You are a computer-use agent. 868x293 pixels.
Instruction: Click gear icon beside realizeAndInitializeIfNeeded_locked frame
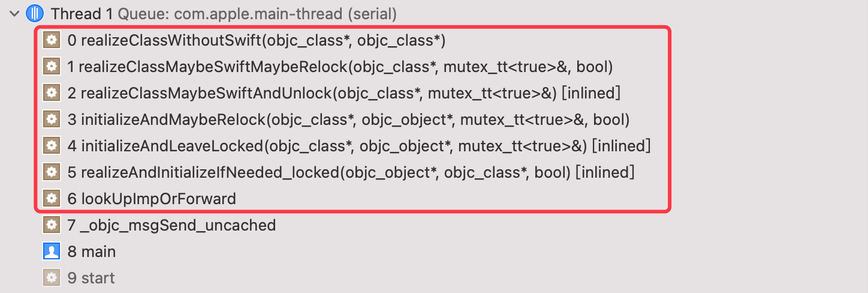(52, 172)
